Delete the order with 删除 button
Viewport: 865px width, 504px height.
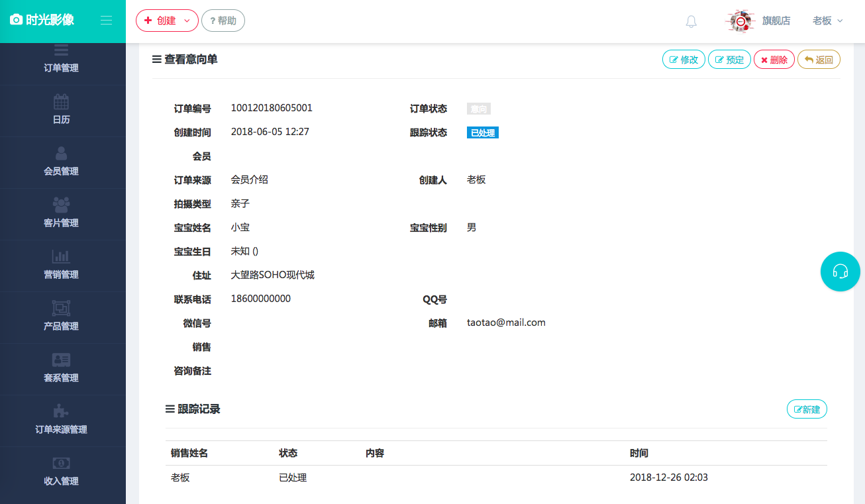click(774, 60)
